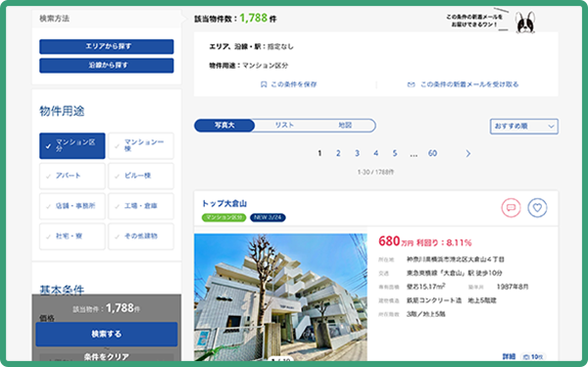
Task: Toggle アパート property type
Action: tap(72, 176)
